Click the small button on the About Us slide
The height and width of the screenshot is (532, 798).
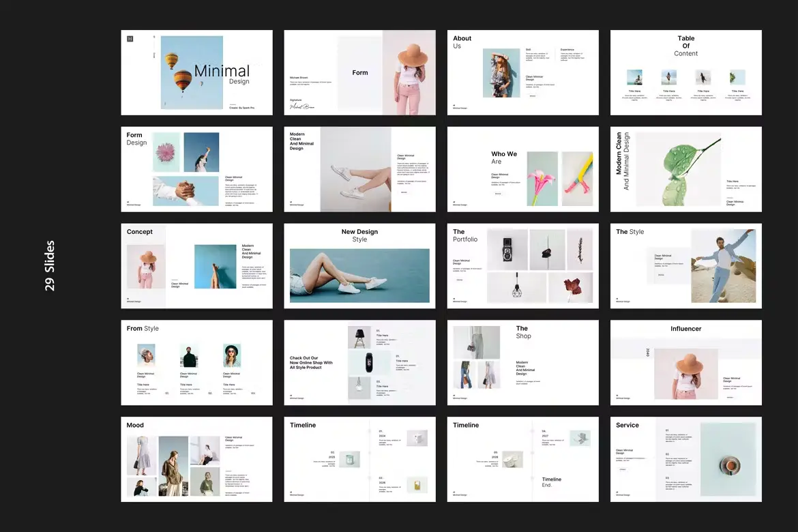533,96
